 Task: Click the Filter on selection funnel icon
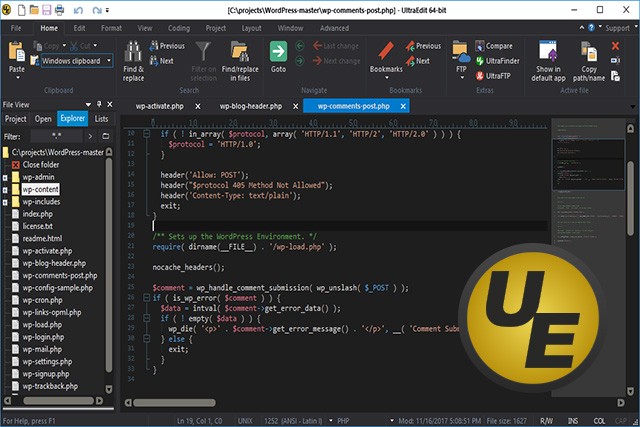click(203, 52)
